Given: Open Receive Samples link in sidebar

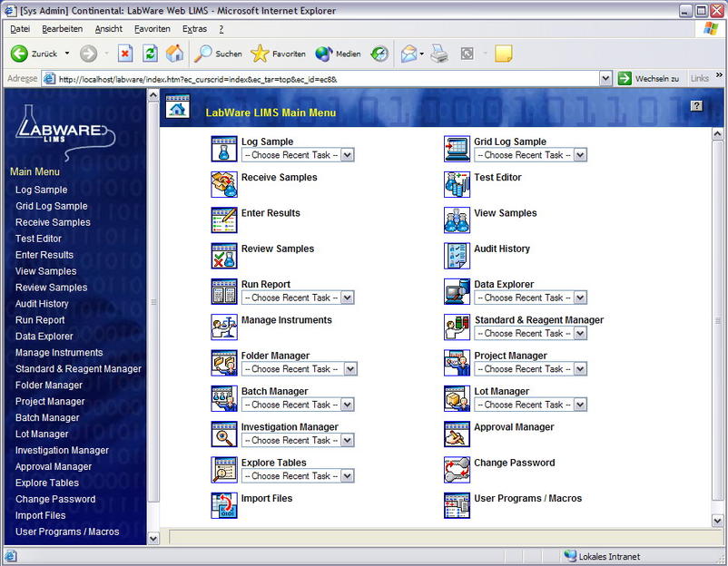Looking at the screenshot, I should (53, 222).
